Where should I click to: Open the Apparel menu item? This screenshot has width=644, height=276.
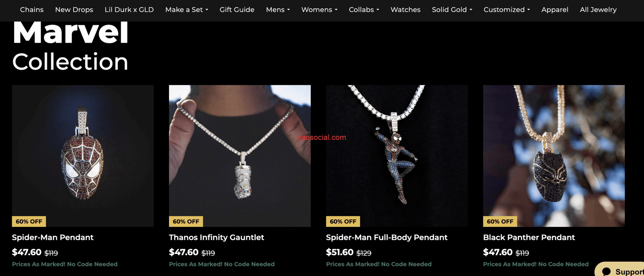point(555,10)
